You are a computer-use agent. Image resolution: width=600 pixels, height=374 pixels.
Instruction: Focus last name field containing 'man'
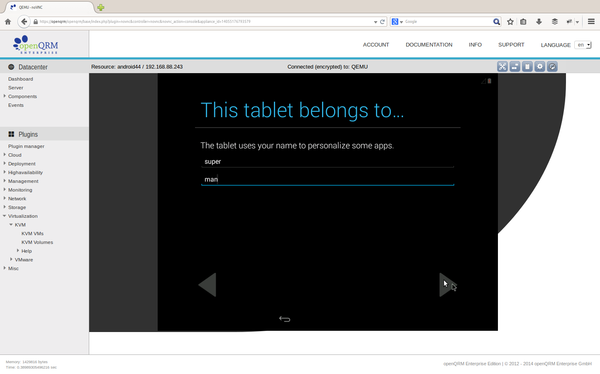(x=328, y=179)
